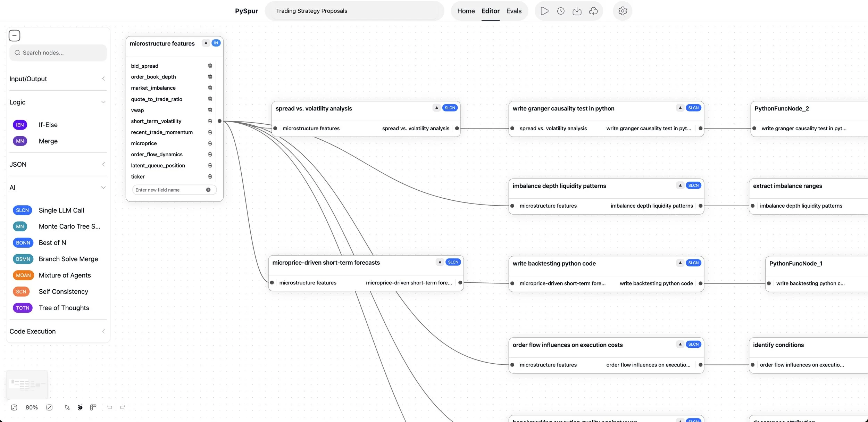
Task: Collapse the write backtesting python code node
Action: pos(680,263)
